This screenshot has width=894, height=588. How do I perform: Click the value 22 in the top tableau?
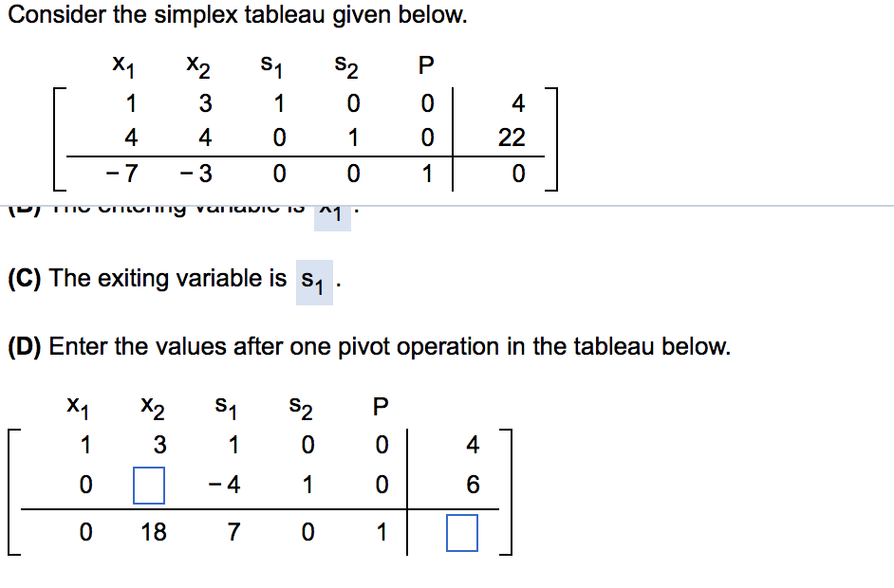[x=512, y=138]
